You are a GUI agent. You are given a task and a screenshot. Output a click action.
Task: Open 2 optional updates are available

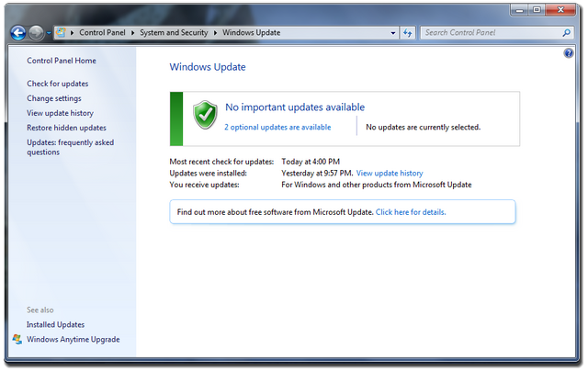pos(277,127)
